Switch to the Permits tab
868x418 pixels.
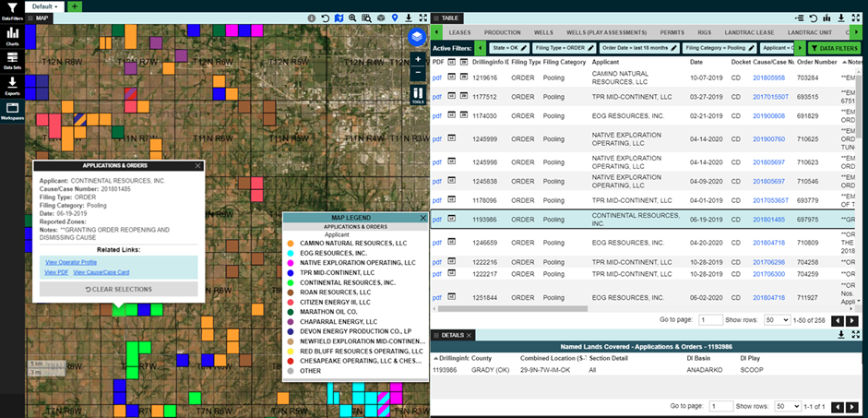tap(672, 31)
